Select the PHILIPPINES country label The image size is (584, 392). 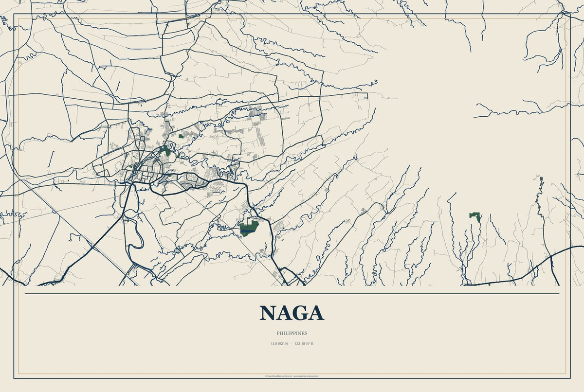292,334
